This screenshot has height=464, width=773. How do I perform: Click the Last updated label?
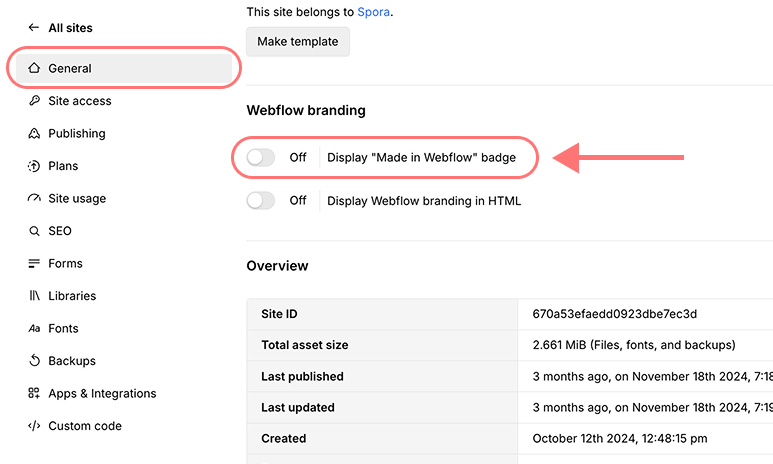click(298, 407)
